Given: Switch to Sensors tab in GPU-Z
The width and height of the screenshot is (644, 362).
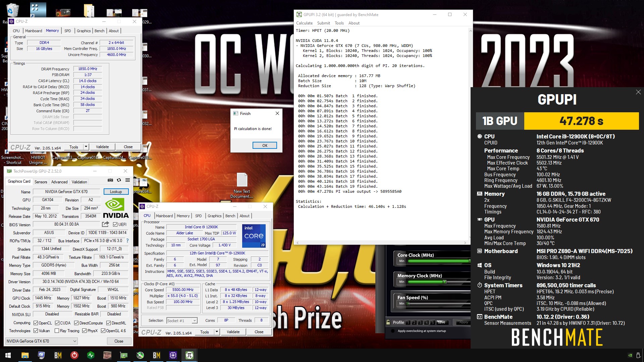Looking at the screenshot, I should [41, 182].
